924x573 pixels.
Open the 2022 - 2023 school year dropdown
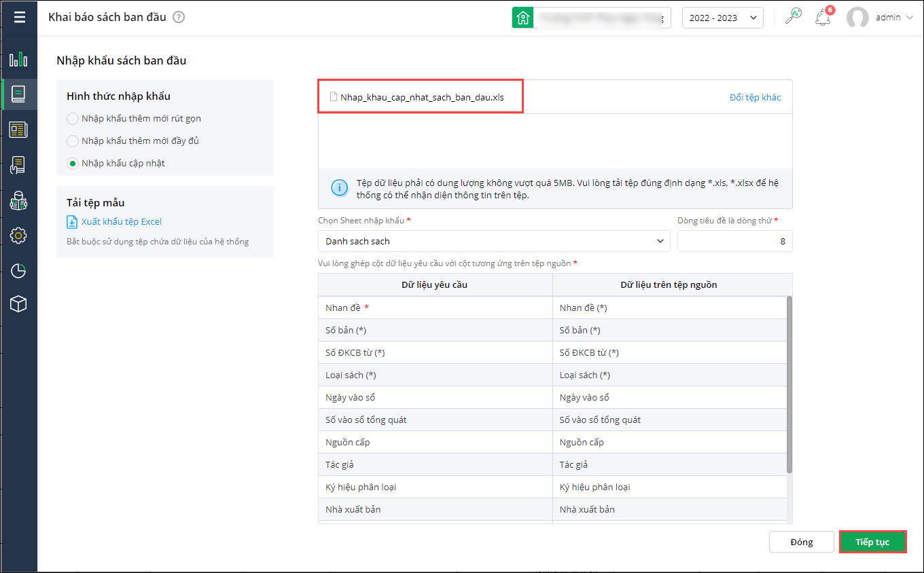[722, 18]
